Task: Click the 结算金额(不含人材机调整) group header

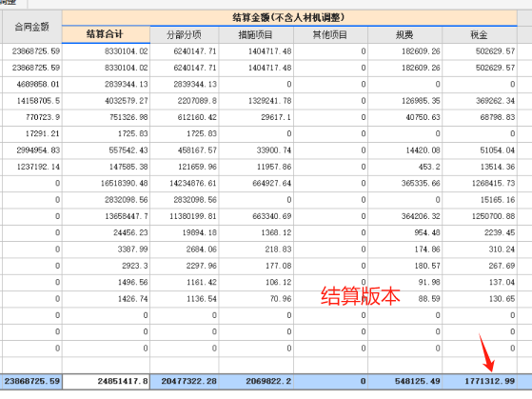Action: [289, 18]
